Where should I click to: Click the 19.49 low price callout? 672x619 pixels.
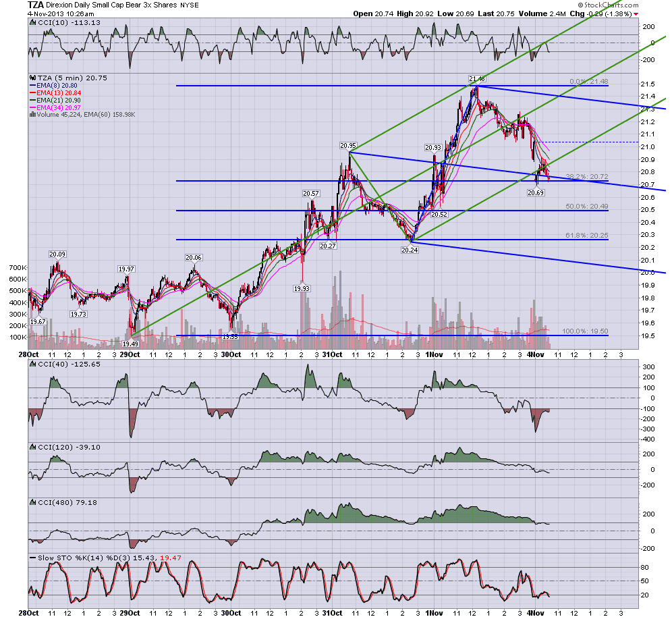(130, 344)
